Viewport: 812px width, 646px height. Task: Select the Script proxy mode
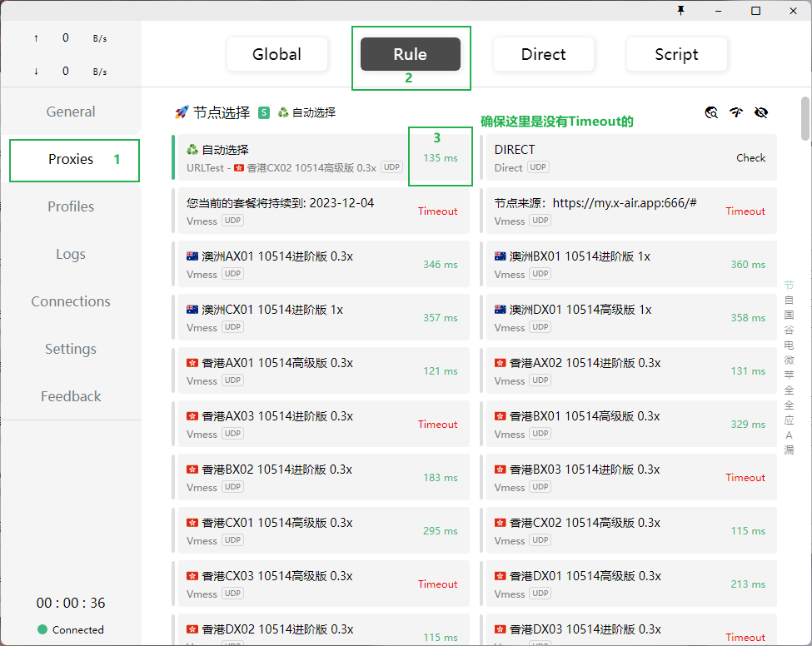[676, 54]
